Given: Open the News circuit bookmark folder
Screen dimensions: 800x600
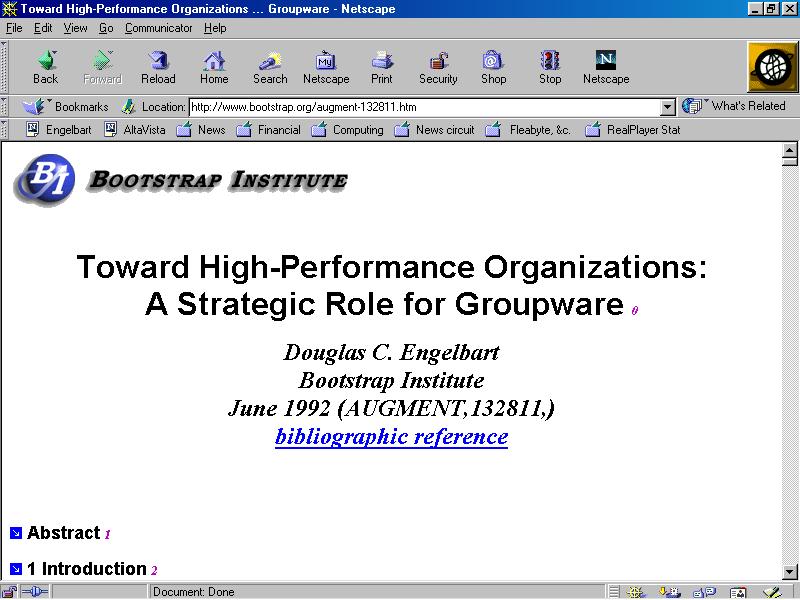Looking at the screenshot, I should pyautogui.click(x=434, y=130).
